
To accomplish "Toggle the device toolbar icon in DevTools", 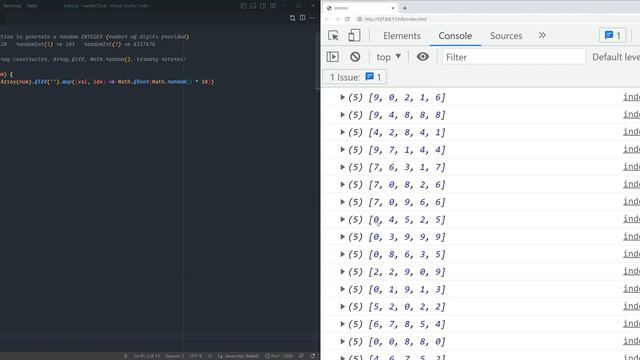I will (x=354, y=36).
